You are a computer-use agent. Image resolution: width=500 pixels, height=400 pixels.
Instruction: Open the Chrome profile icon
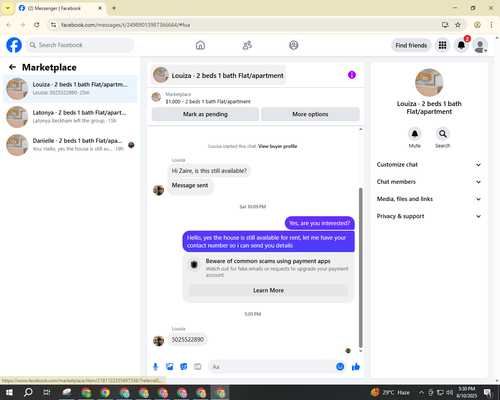[x=477, y=25]
